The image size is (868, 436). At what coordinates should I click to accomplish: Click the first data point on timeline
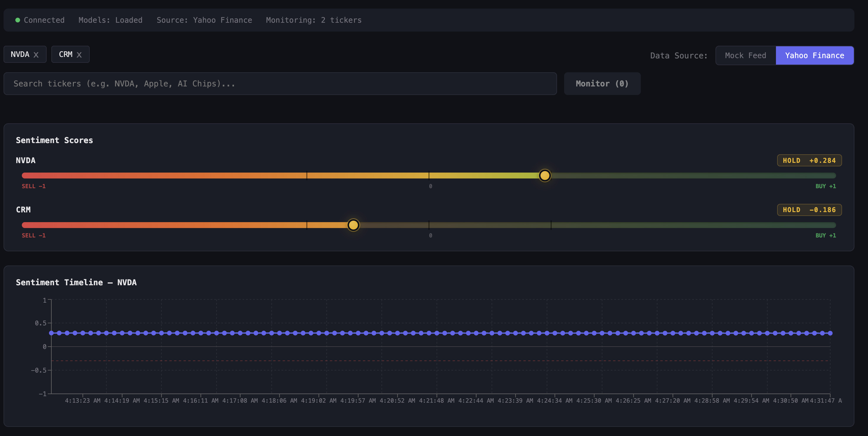(x=52, y=333)
